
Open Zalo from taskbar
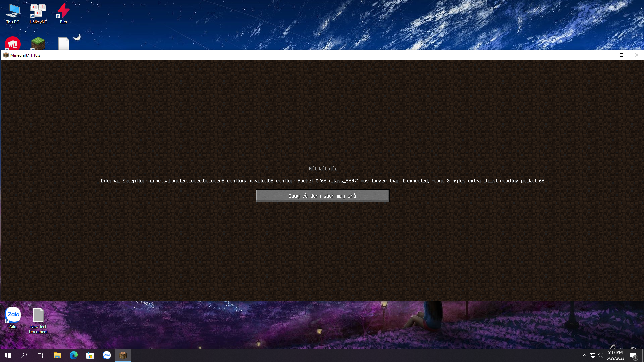pos(107,355)
